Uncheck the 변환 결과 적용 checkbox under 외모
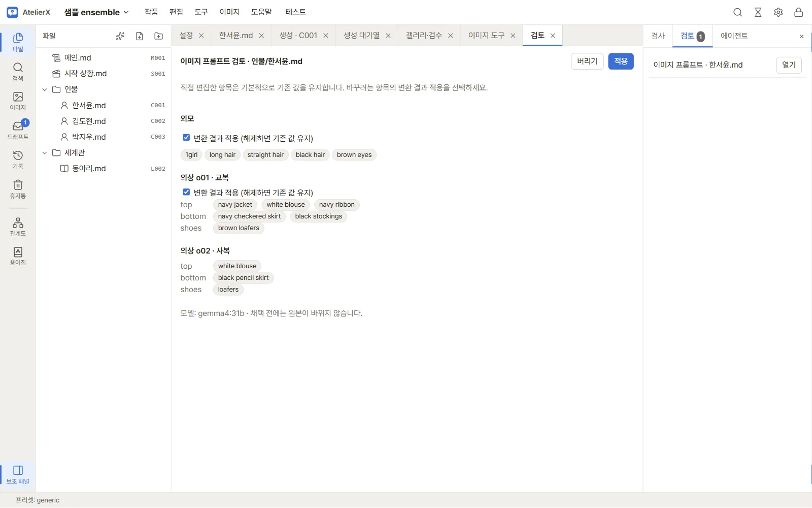812x508 pixels. [x=186, y=138]
